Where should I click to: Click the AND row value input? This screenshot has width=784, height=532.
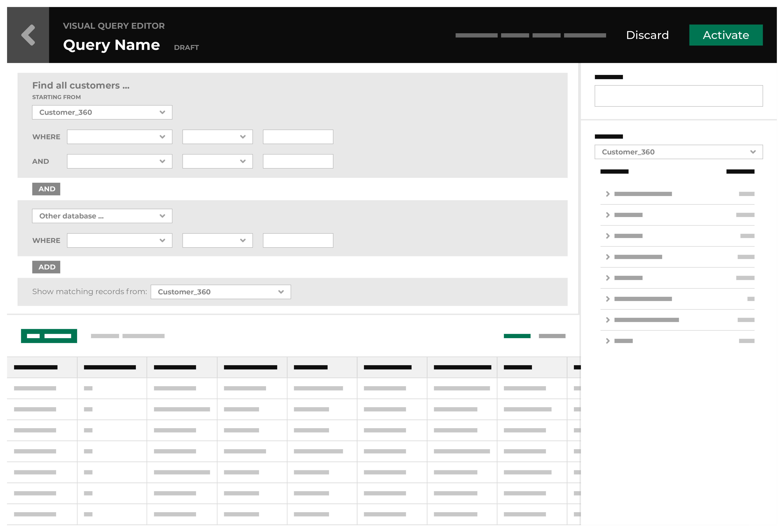(298, 161)
